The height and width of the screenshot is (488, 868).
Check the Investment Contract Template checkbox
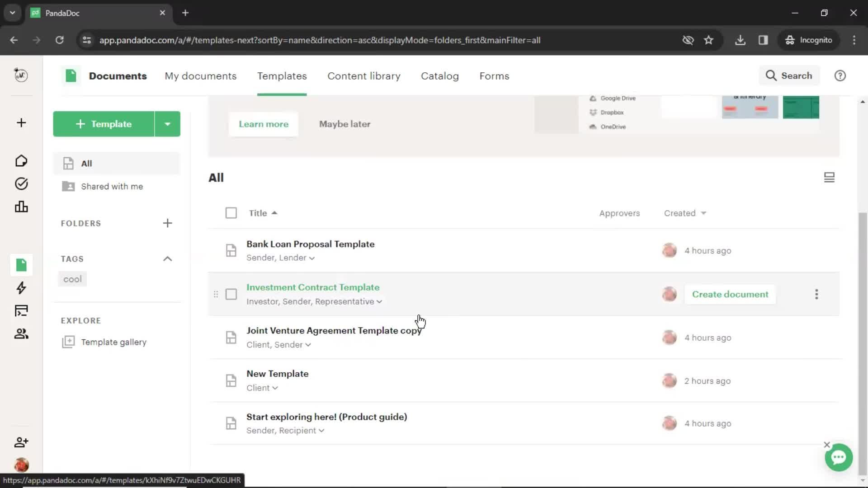click(x=231, y=294)
